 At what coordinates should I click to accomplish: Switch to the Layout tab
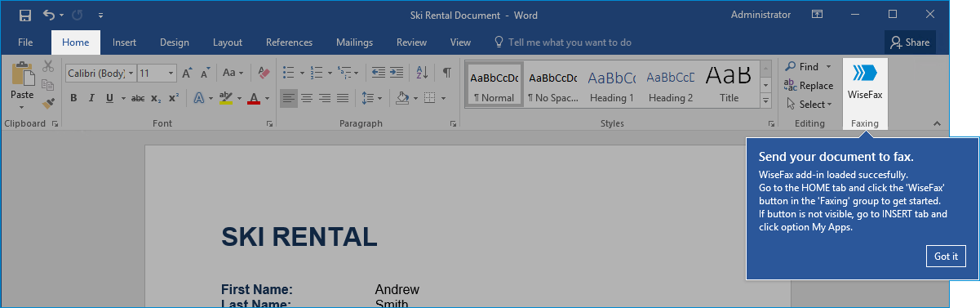tap(228, 42)
